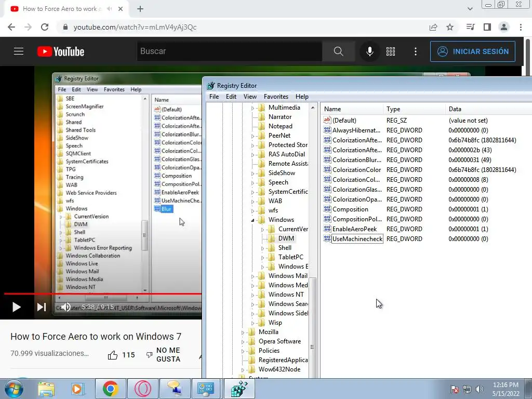The image size is (532, 399).
Task: Click the browser back arrow
Action: click(11, 27)
